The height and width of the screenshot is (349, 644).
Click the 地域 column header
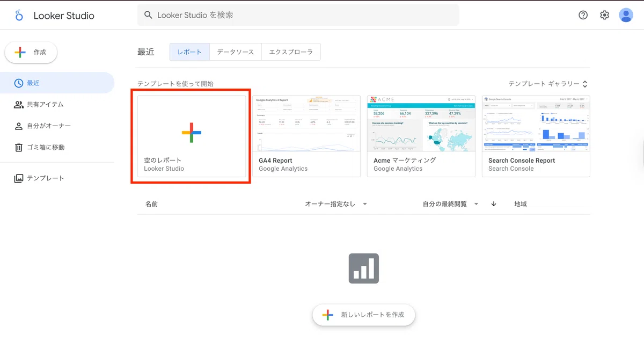(x=521, y=204)
